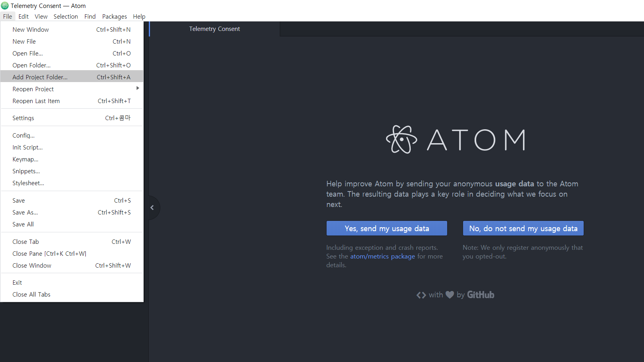Choose Exit from File menu
The height and width of the screenshot is (362, 644).
[x=72, y=283]
